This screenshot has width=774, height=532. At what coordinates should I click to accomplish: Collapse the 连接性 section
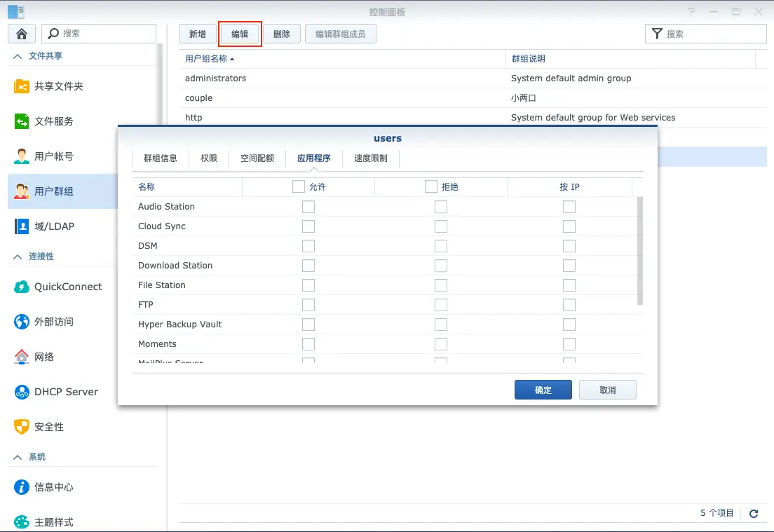(x=18, y=257)
